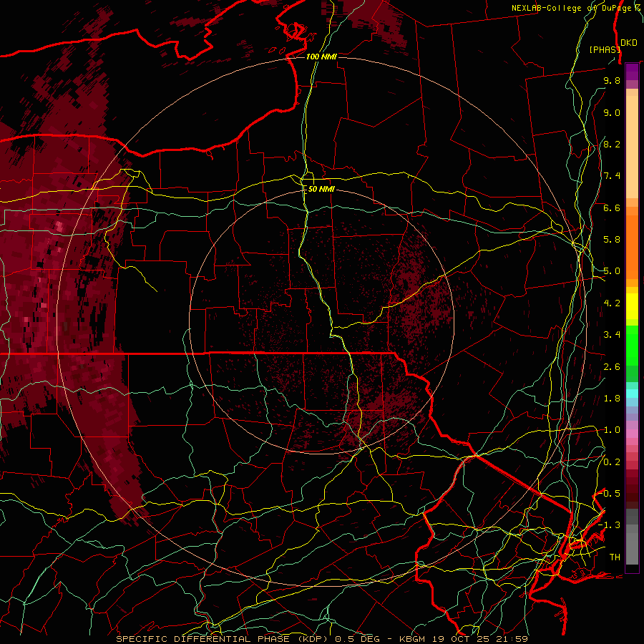Click the orange segment of the color bar
The height and width of the screenshot is (644, 644).
632,246
